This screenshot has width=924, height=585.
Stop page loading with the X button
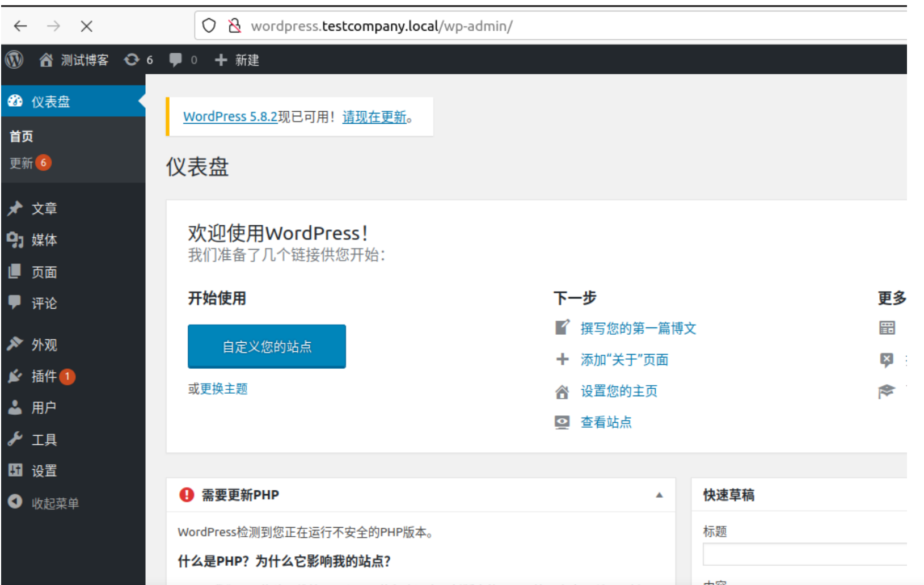(86, 26)
